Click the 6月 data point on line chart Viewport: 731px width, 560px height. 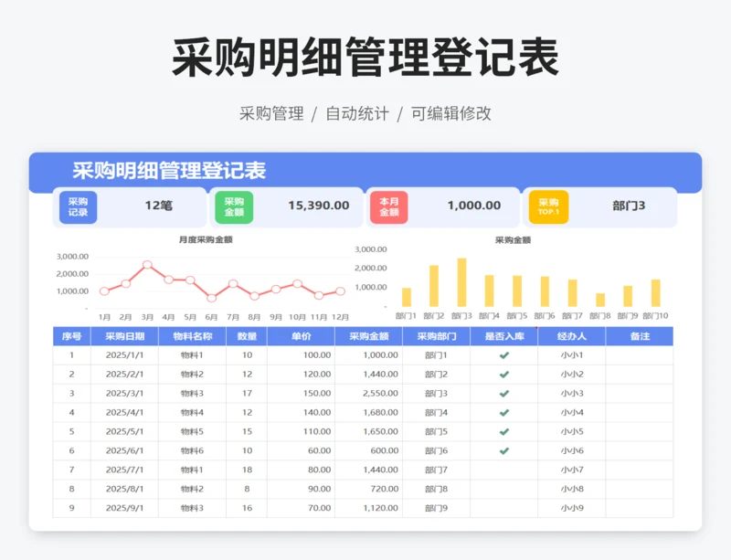point(212,298)
